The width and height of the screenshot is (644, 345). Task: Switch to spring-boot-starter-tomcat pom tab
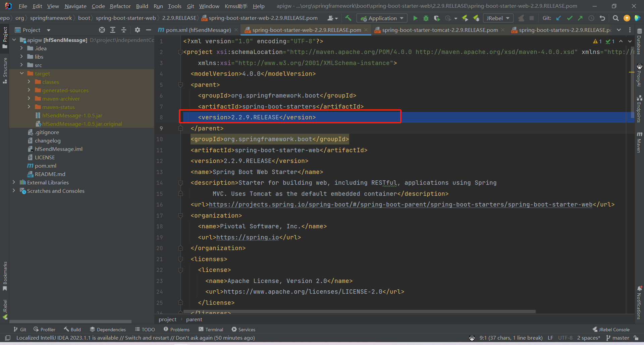point(440,30)
